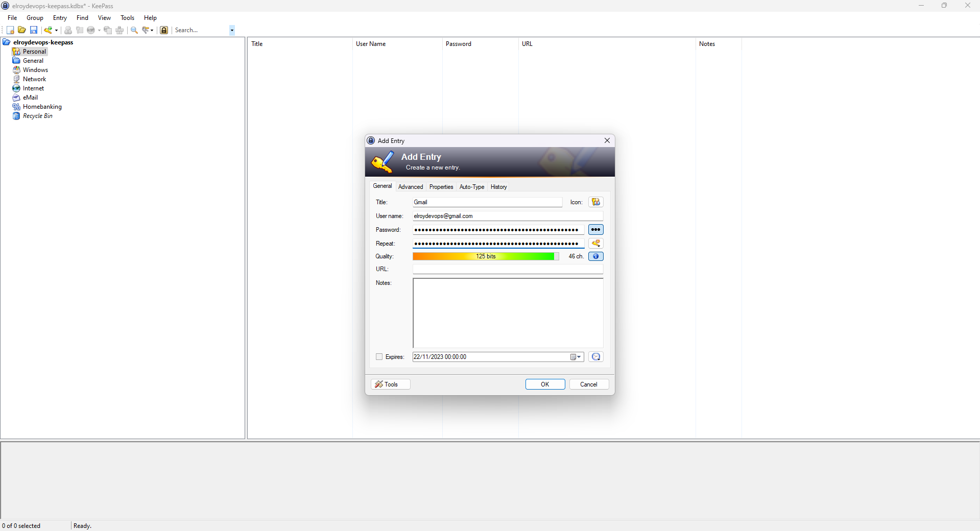Select the elroydevops-keepass root group

43,42
